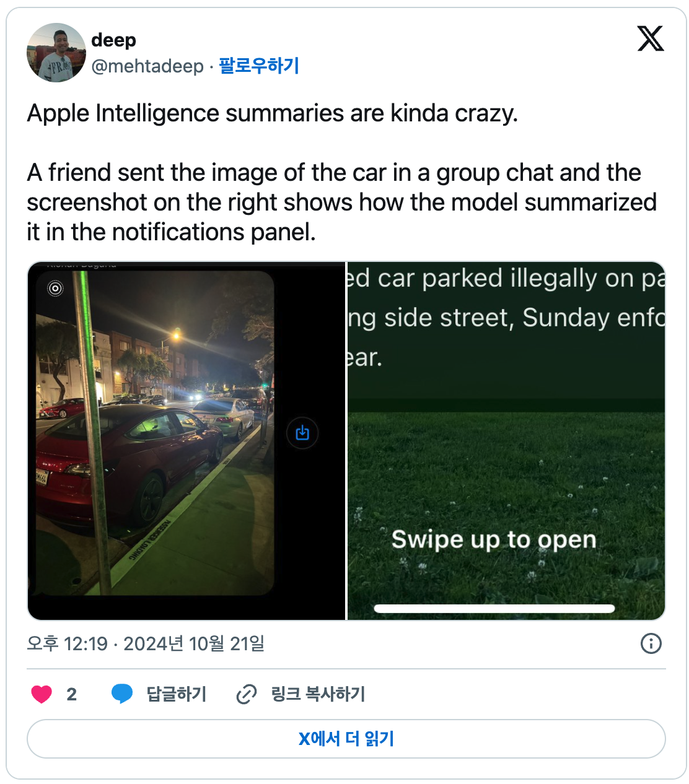The image size is (689, 784).
Task: Open the deep profile avatar
Action: pyautogui.click(x=56, y=53)
